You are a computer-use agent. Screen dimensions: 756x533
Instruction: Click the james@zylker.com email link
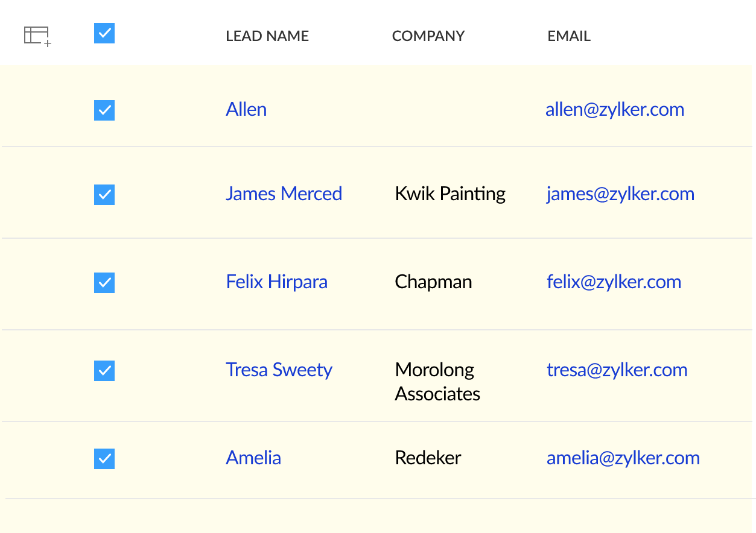[620, 194]
